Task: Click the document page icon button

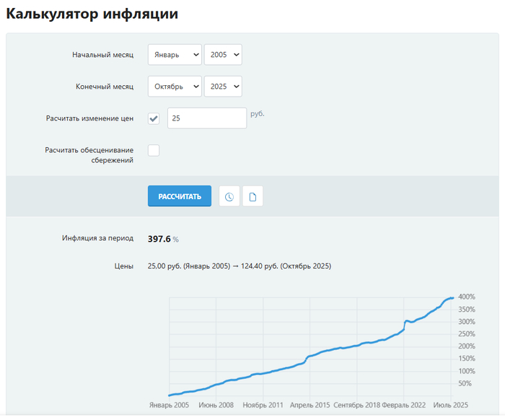Action: 252,196
